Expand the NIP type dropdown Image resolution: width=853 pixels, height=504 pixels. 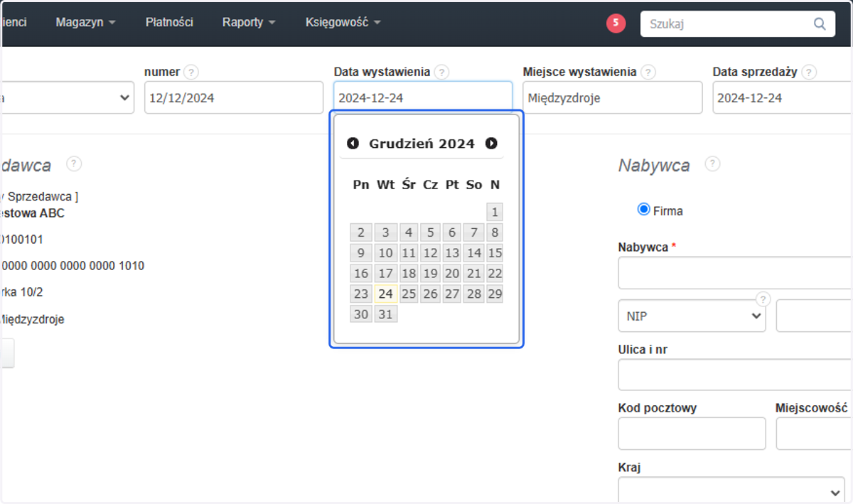coord(692,316)
